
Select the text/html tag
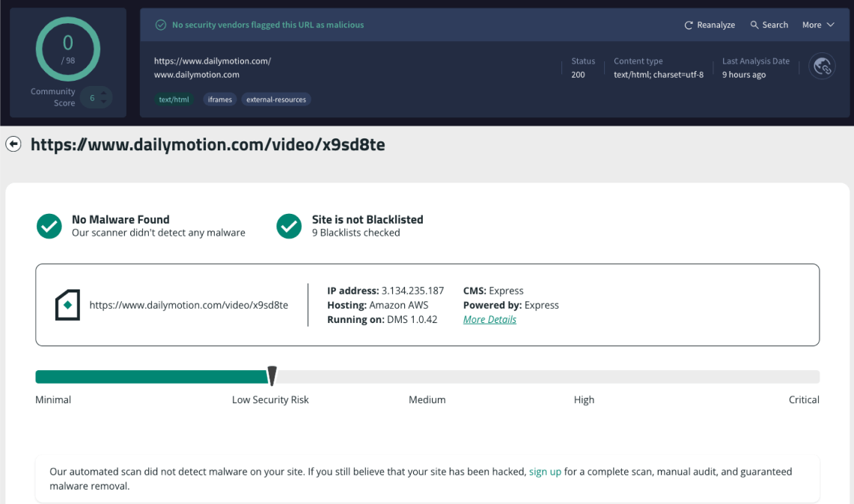(174, 99)
